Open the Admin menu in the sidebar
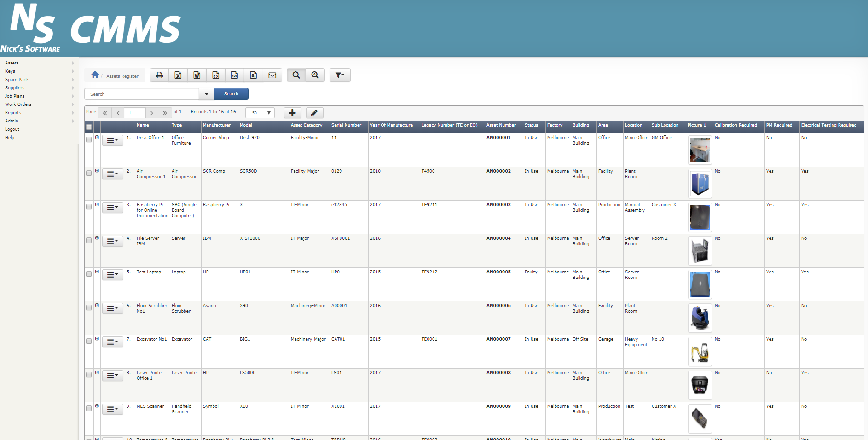 [x=12, y=121]
